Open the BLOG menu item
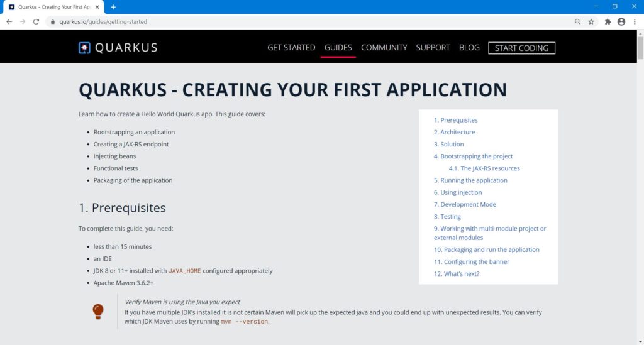The image size is (644, 345). (x=469, y=48)
